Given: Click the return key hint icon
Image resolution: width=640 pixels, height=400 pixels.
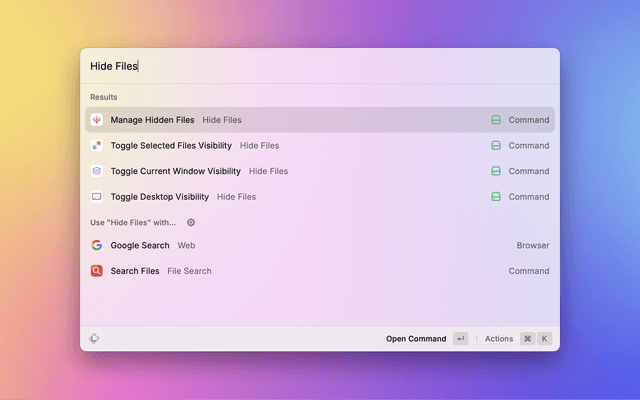Looking at the screenshot, I should coord(460,339).
